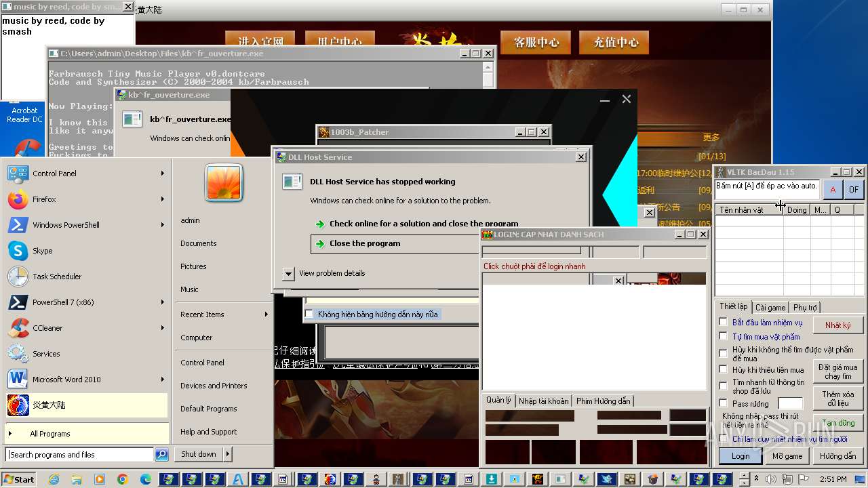Check 'Hủy khi không thể tìm được vật phẩm để mua'
Viewport: 868px width, 488px height.
point(724,353)
